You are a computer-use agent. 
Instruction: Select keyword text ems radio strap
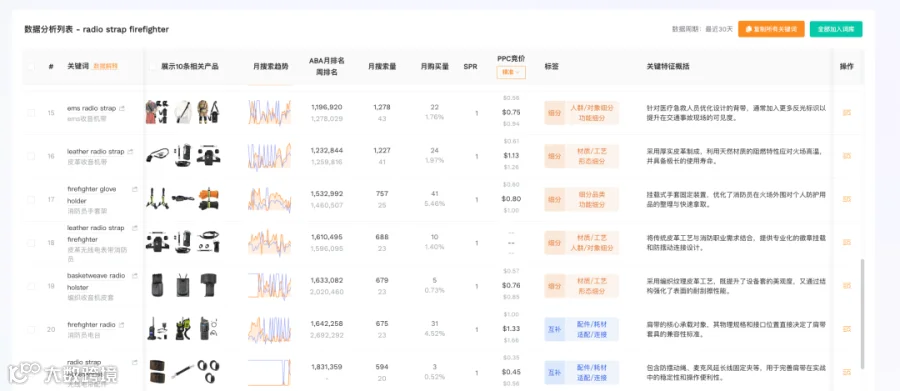(91, 108)
